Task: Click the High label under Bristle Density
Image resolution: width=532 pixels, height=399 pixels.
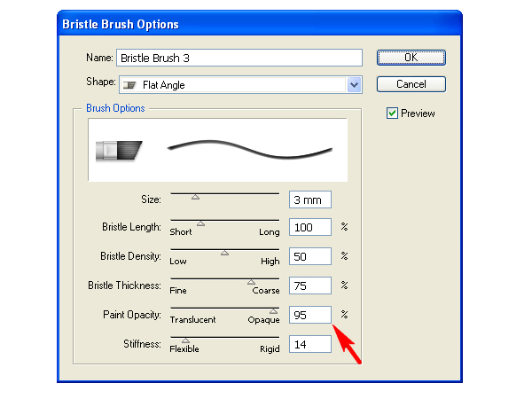Action: coord(270,262)
